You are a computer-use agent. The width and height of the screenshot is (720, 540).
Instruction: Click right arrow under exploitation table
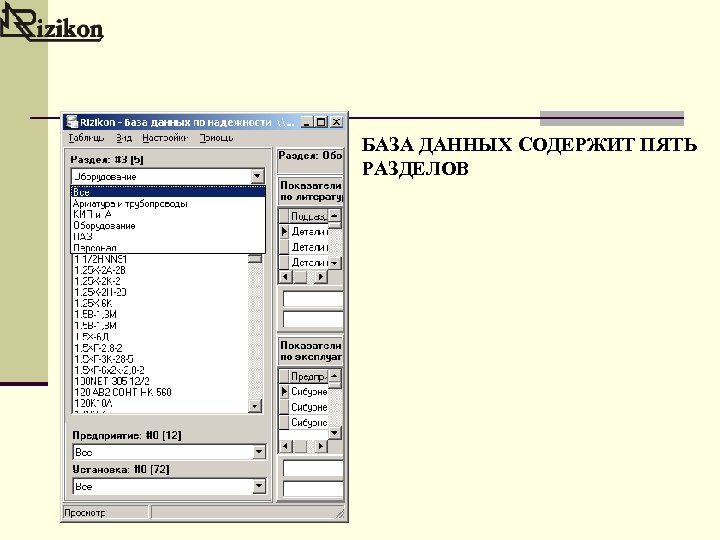pos(321,445)
